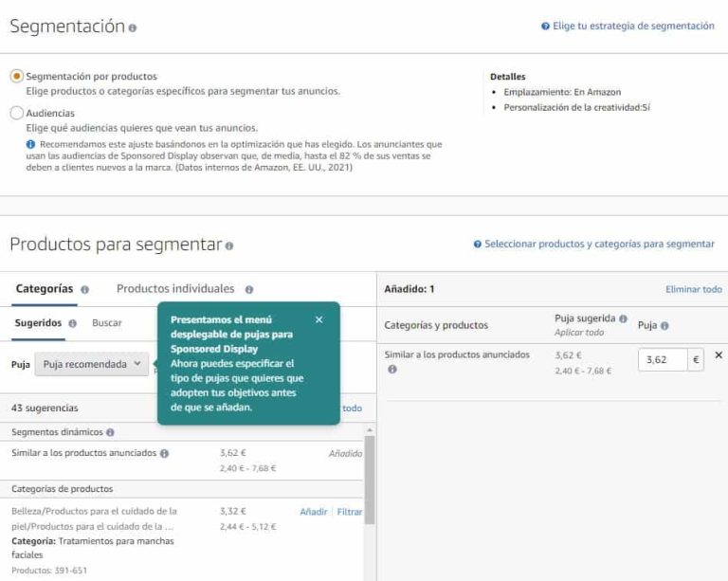Click Aplicar todo under Puja sugerida
728x581 pixels.
(579, 333)
